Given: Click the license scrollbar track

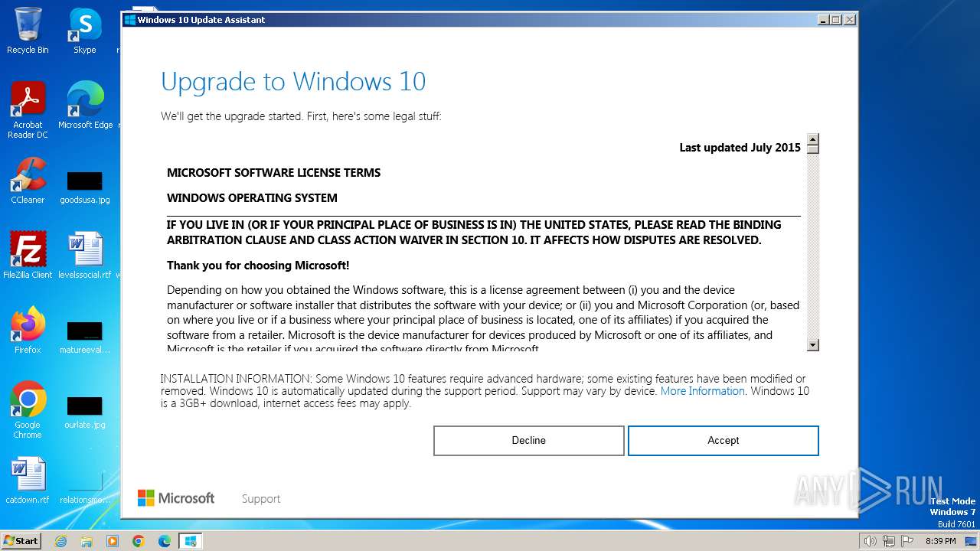Looking at the screenshot, I should pyautogui.click(x=813, y=245).
